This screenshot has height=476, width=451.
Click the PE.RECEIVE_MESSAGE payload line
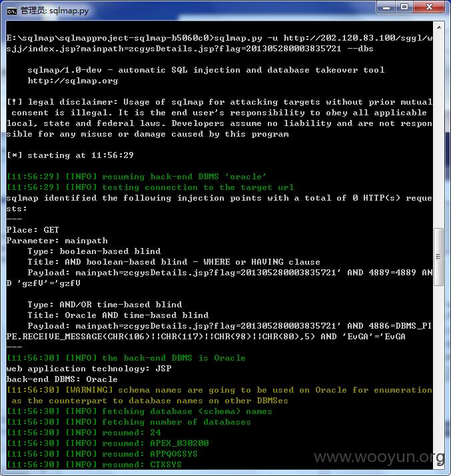(206, 337)
